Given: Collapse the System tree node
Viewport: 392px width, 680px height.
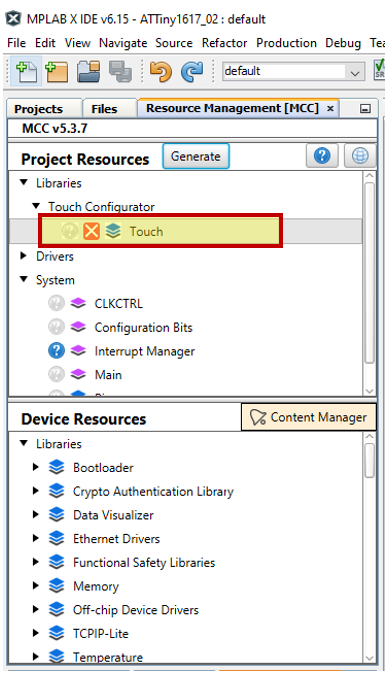Looking at the screenshot, I should 24,279.
